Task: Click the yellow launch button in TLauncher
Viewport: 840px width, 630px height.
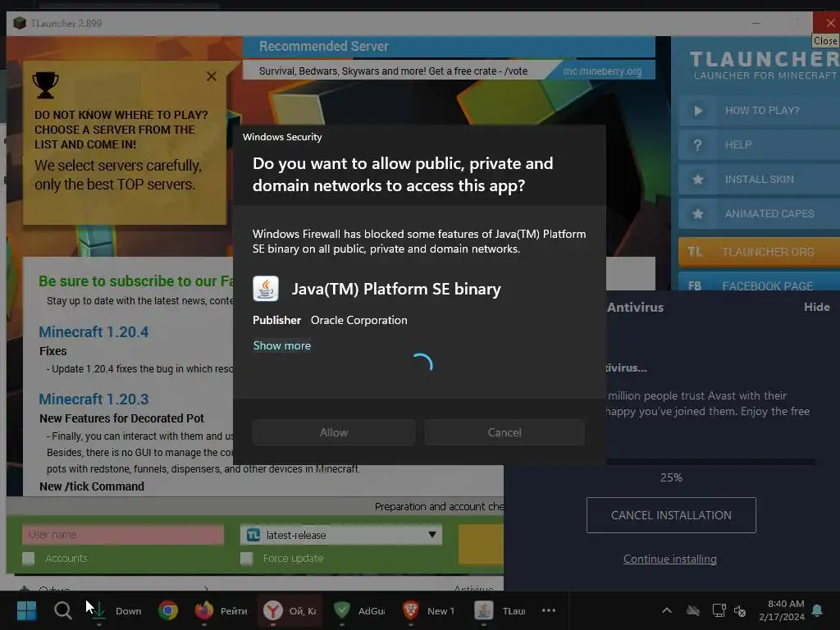Action: [481, 545]
